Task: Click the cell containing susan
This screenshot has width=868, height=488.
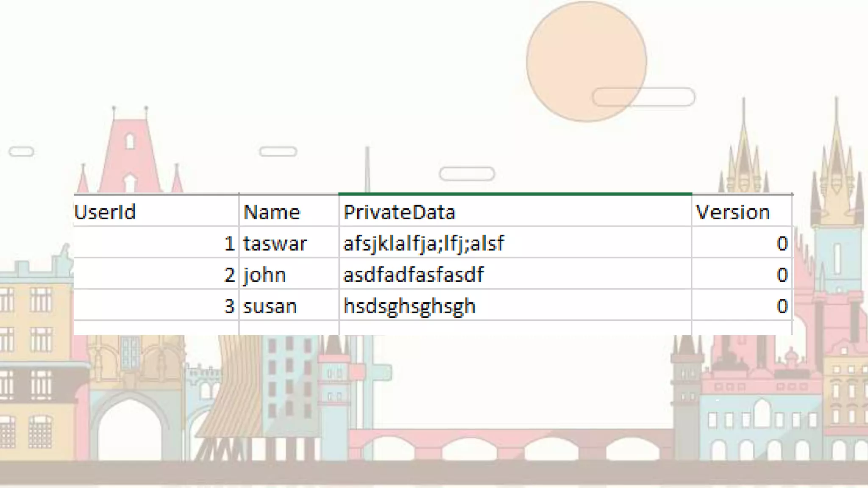Action: [x=289, y=305]
